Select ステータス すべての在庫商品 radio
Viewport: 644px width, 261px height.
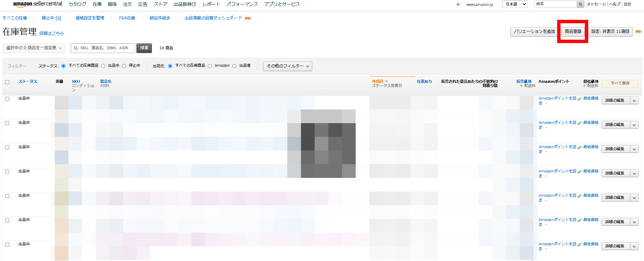click(63, 66)
